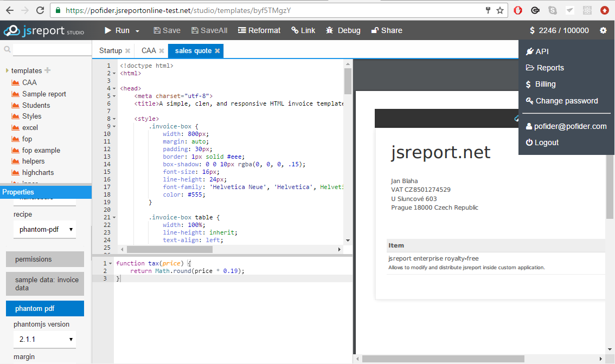This screenshot has width=615, height=364.
Task: Click the Properties panel header
Action: (x=46, y=192)
